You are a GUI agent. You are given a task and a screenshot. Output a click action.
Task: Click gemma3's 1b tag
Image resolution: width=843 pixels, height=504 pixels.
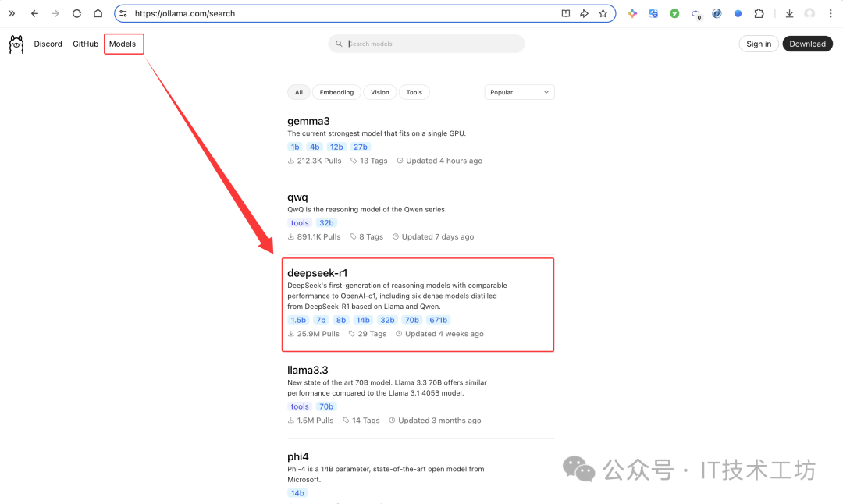[x=295, y=147]
